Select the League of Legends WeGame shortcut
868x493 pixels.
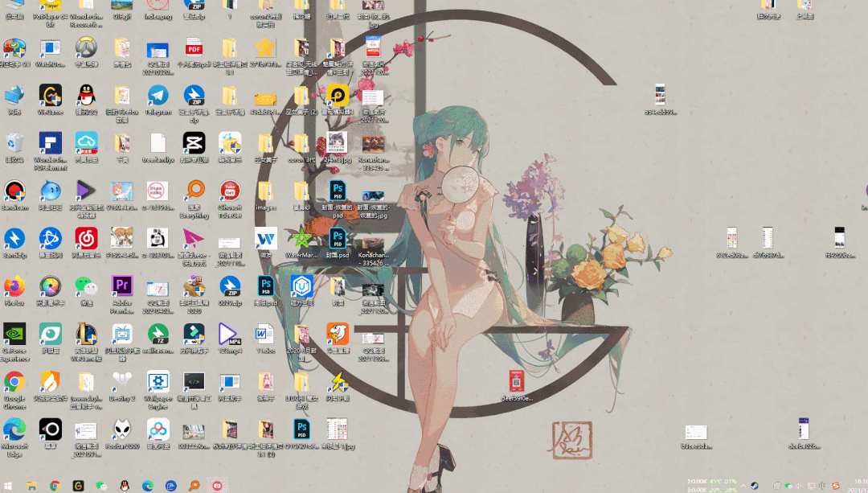click(86, 342)
